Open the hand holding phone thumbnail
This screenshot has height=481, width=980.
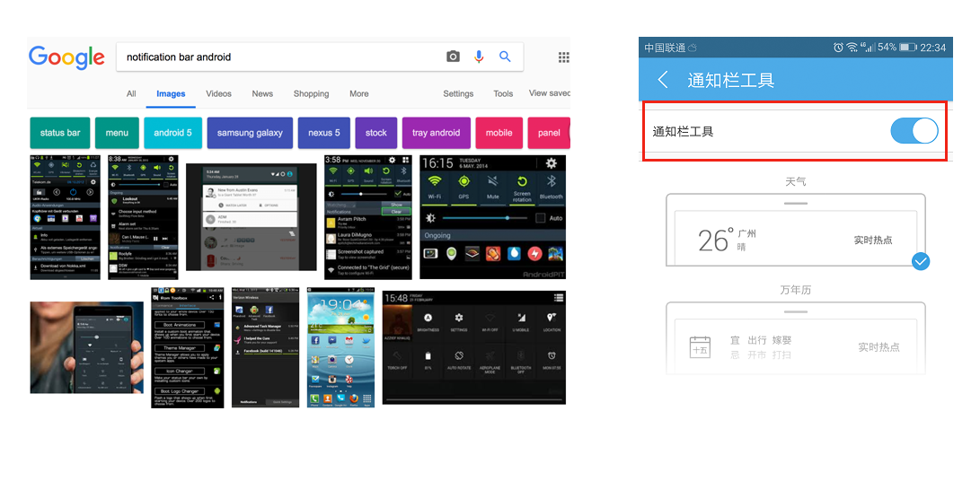(87, 347)
